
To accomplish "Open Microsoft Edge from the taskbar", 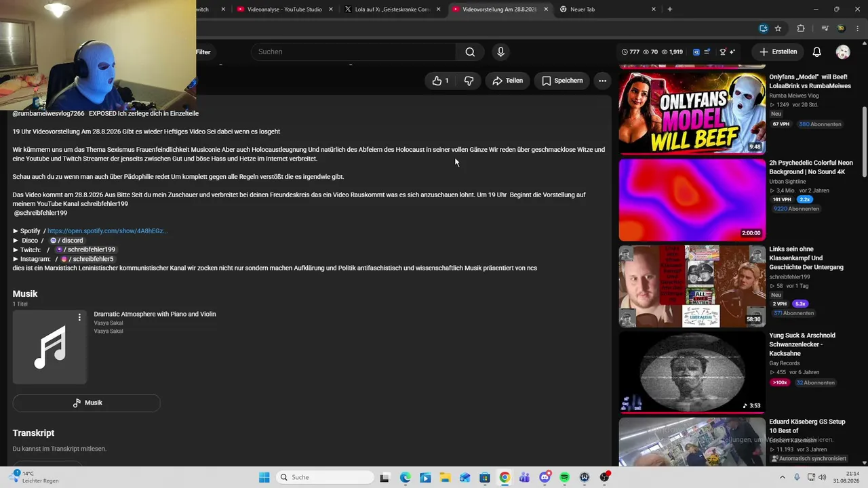I will [405, 477].
